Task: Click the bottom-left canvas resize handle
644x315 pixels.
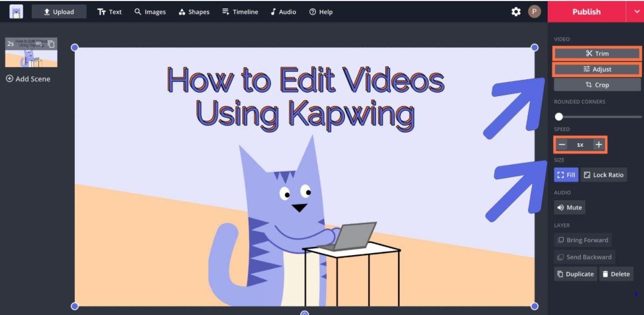Action: click(x=75, y=306)
